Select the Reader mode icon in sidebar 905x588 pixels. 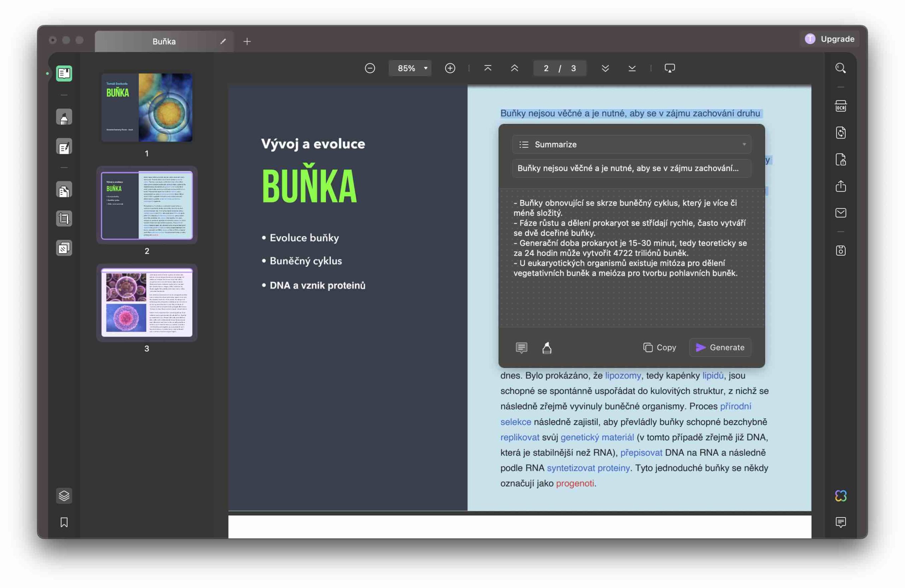pos(64,74)
